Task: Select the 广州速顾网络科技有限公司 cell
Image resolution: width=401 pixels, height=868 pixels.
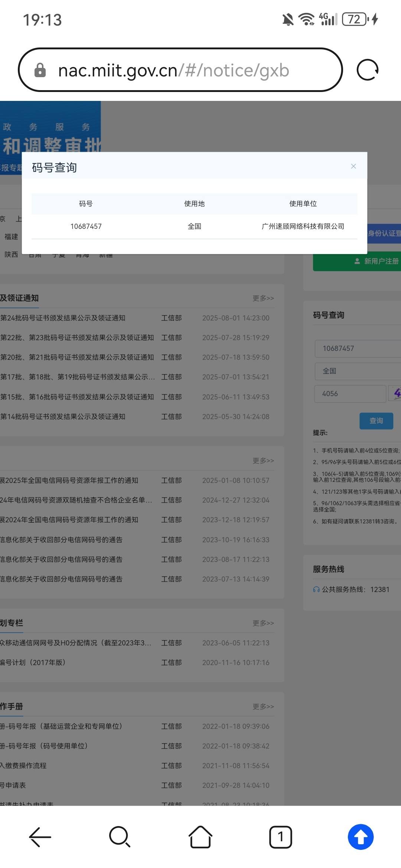Action: coord(303,226)
